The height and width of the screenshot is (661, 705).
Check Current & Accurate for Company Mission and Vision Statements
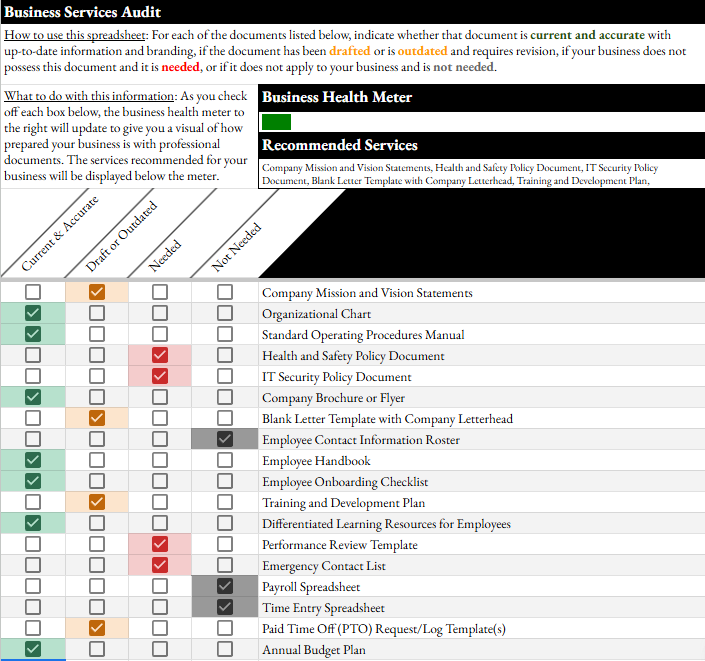click(x=33, y=292)
